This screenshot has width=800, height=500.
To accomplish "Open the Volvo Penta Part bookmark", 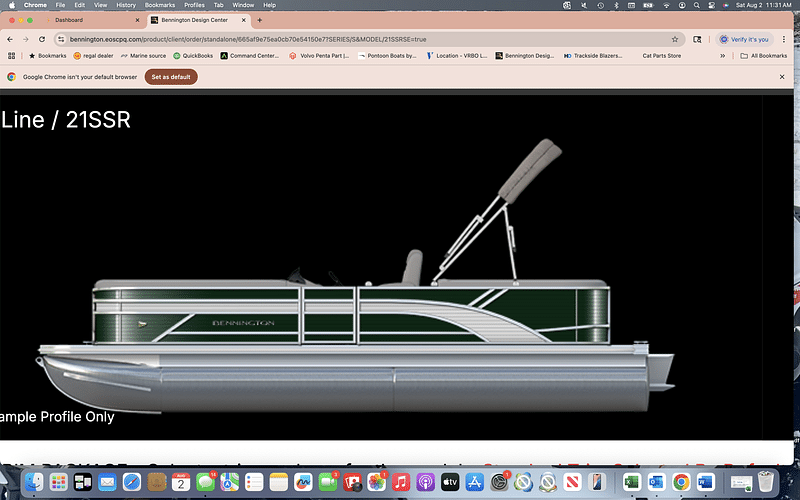I will coord(319,56).
